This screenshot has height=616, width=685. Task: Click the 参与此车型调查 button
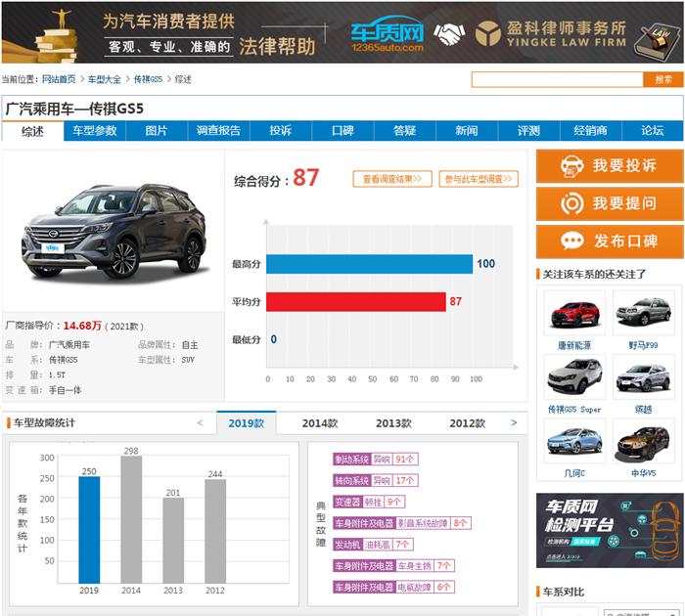[x=479, y=179]
